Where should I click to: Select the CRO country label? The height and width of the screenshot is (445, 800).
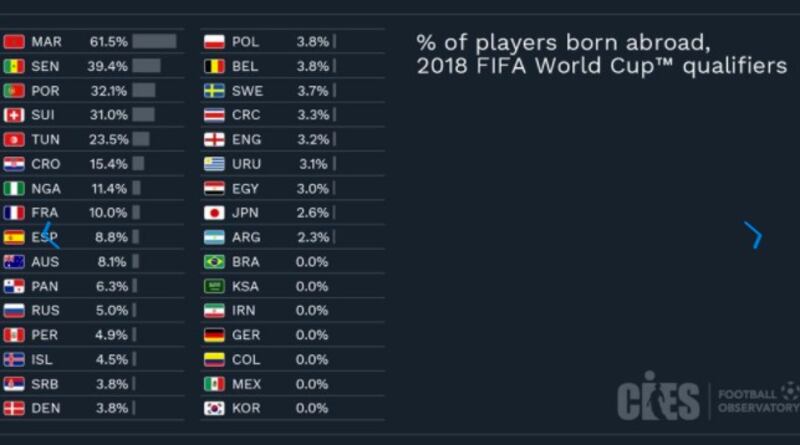46,164
